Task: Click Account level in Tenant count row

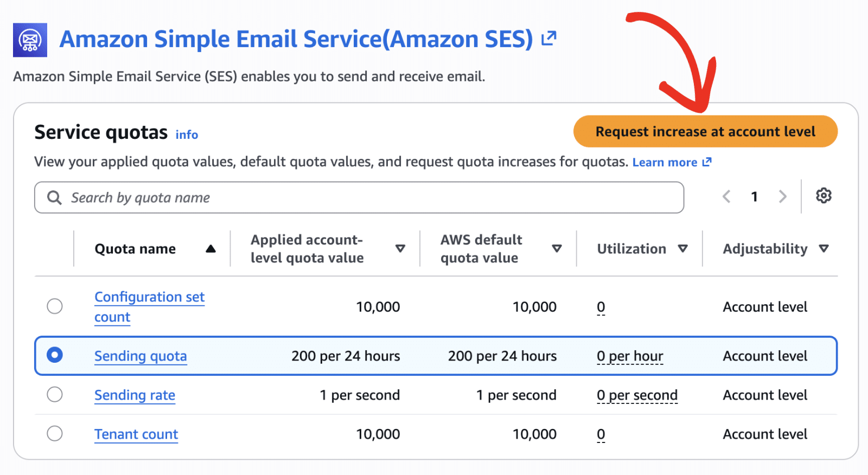Action: pos(765,434)
